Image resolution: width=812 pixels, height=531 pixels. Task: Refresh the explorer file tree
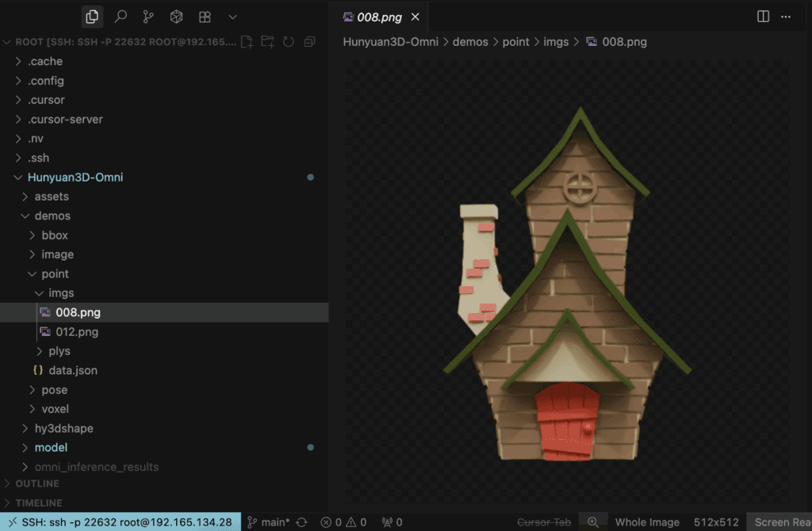(x=289, y=42)
